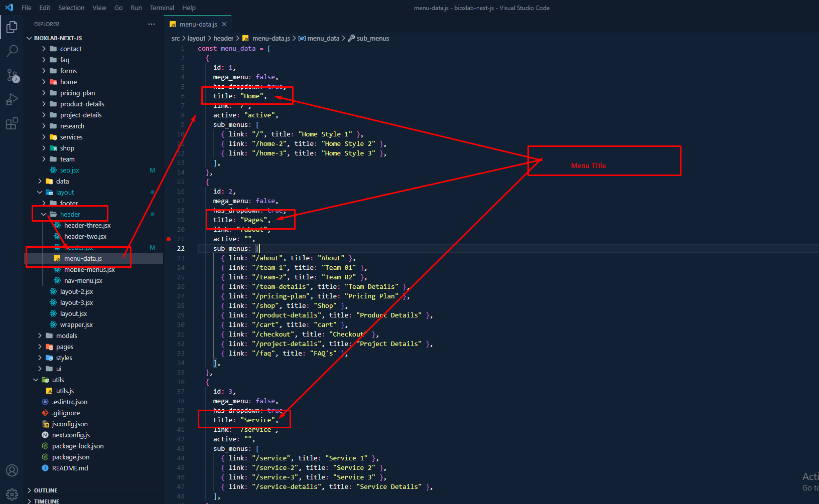
Task: Click Explorer more actions ellipsis
Action: click(x=152, y=24)
